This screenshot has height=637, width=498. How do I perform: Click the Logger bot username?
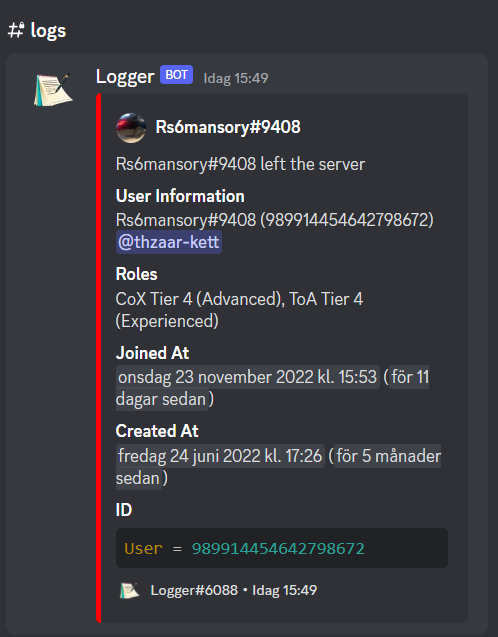tap(125, 76)
